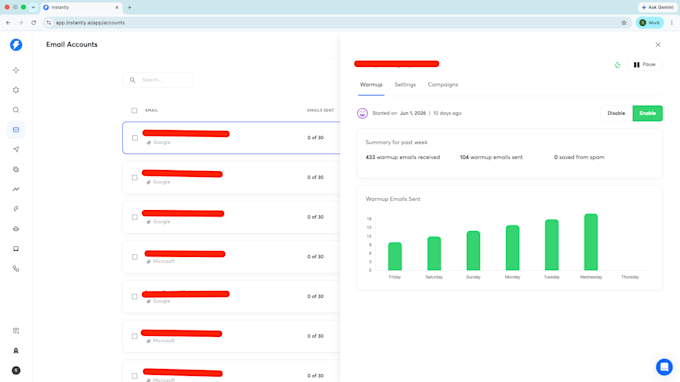This screenshot has height=382, width=680.
Task: Open a new browser tab with plus
Action: (130, 7)
